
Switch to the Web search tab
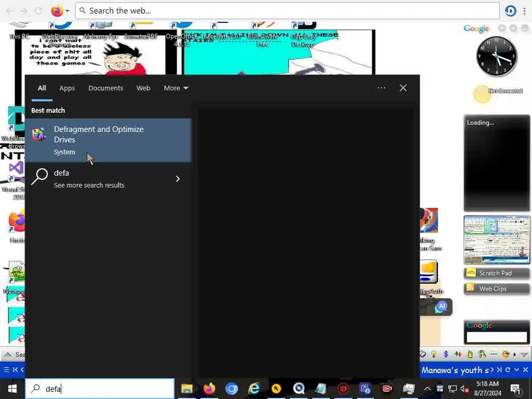[143, 88]
